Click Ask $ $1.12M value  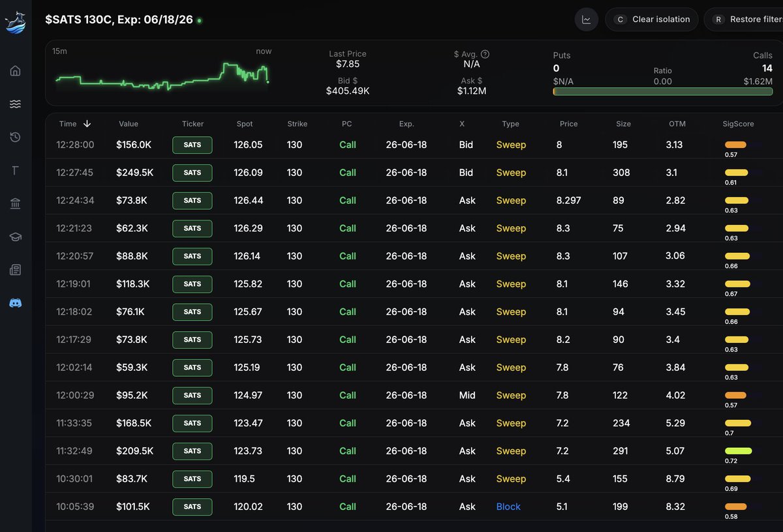(472, 91)
